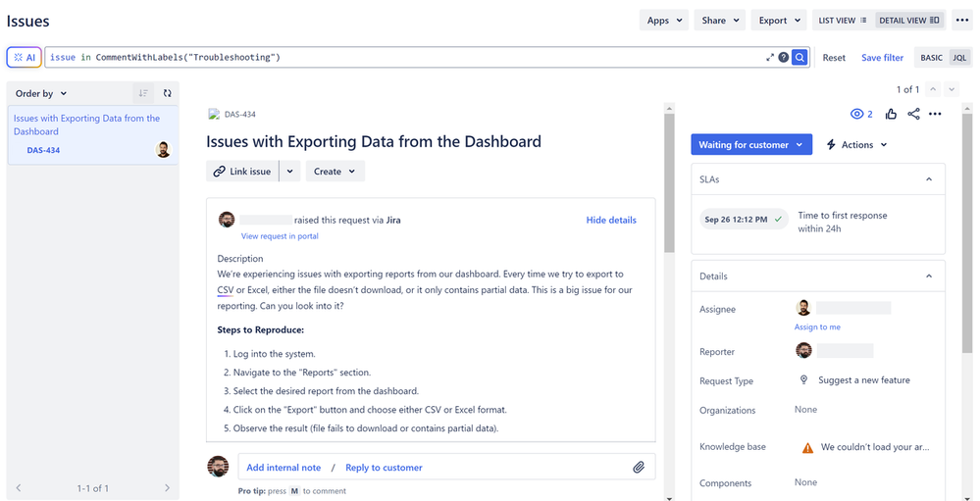980x501 pixels.
Task: Click the Link issue button
Action: [x=242, y=172]
